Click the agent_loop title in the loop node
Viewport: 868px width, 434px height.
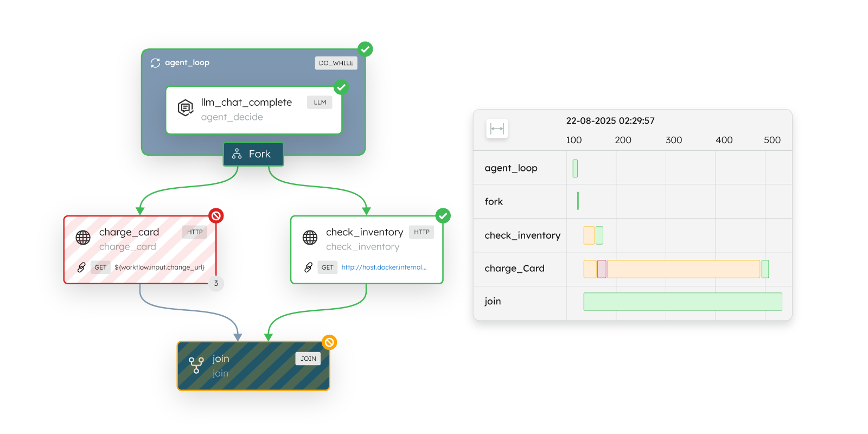pyautogui.click(x=187, y=63)
